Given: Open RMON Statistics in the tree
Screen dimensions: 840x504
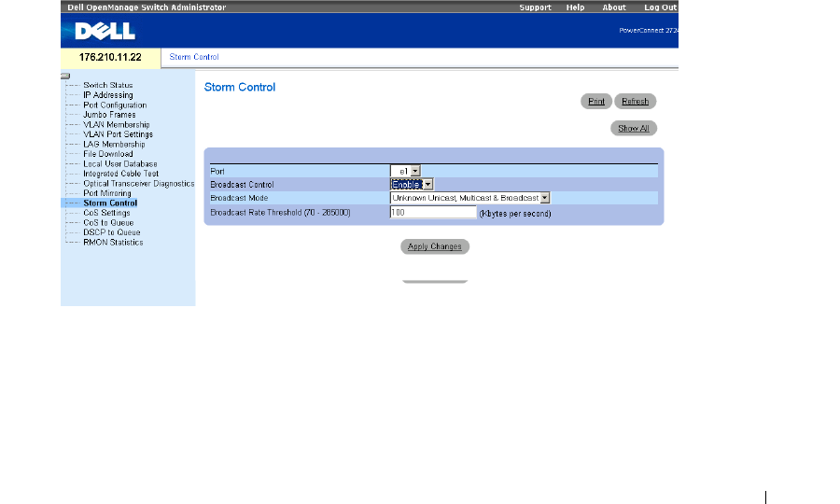Looking at the screenshot, I should (x=113, y=242).
